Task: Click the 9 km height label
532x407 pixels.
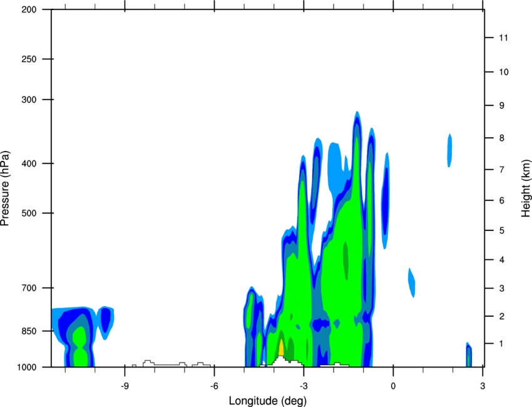Action: pyautogui.click(x=501, y=106)
